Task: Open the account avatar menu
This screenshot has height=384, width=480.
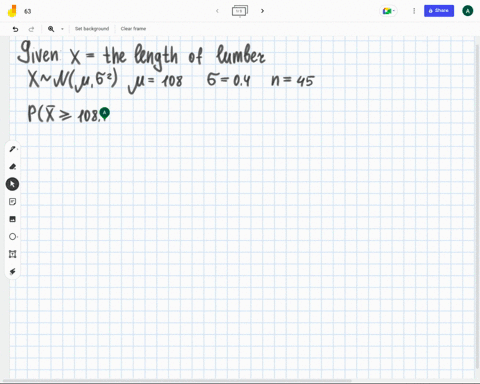Action: click(468, 11)
